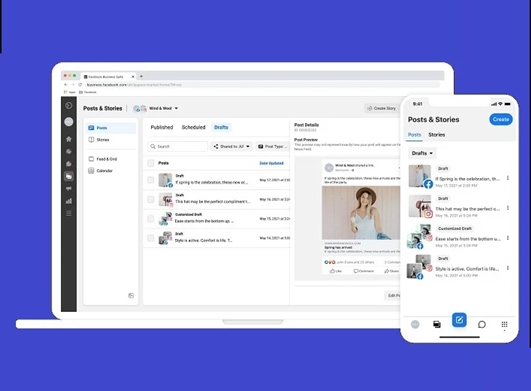Viewport: 531px width, 391px height.
Task: Open the Home icon in dark sidebar
Action: point(69,139)
